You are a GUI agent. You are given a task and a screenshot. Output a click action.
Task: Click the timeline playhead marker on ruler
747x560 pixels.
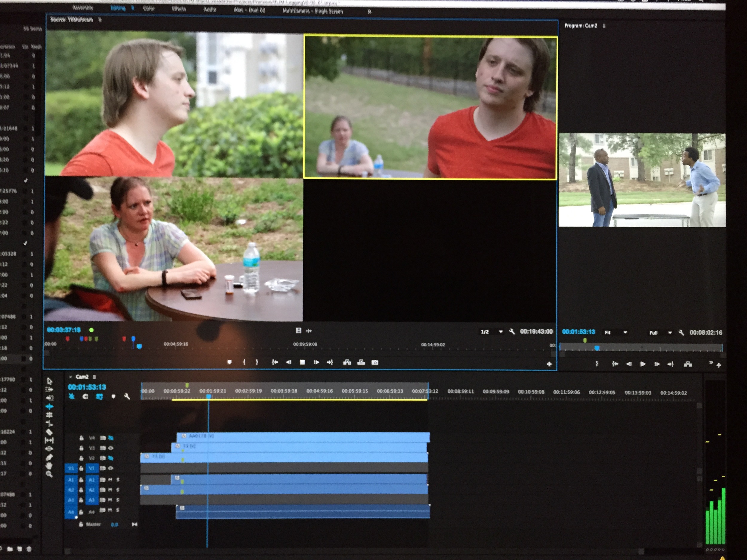pos(209,397)
